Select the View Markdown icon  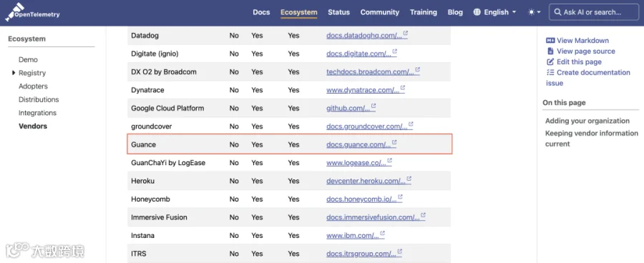[x=550, y=40]
